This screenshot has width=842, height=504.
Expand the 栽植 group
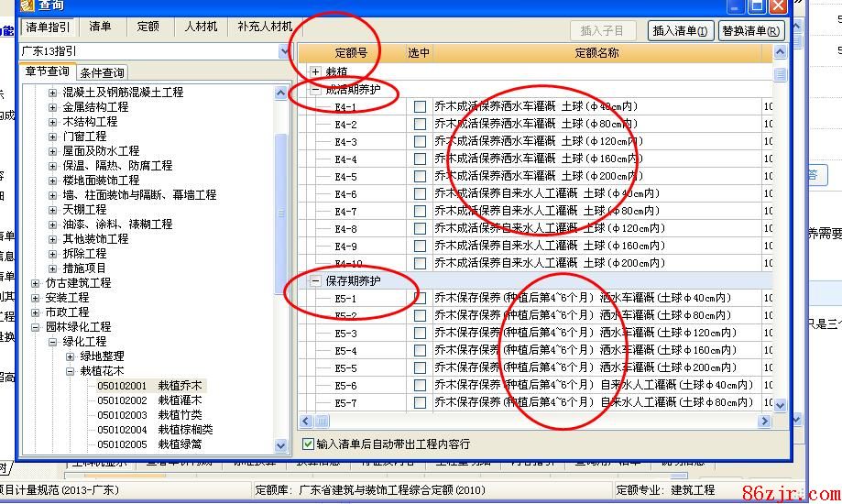pos(316,71)
